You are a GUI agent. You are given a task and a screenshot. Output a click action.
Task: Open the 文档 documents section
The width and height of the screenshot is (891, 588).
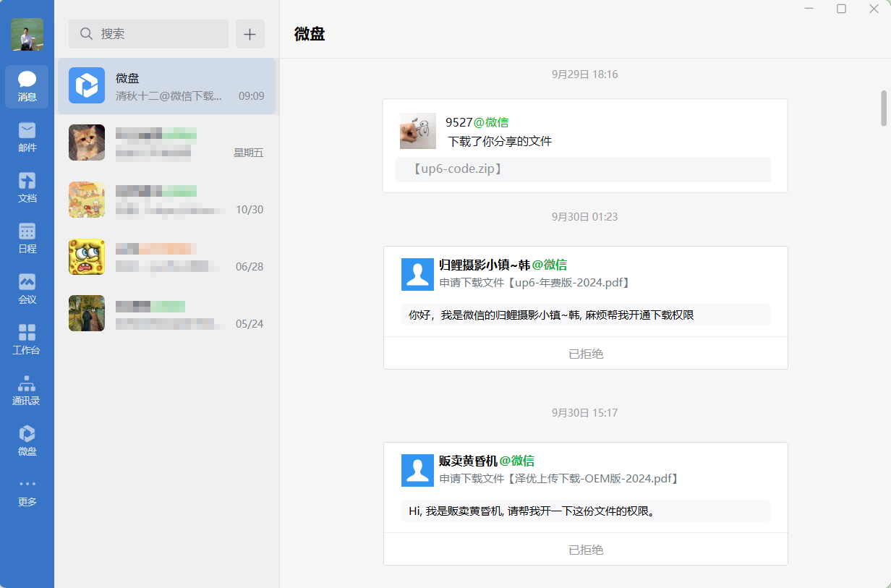pyautogui.click(x=27, y=188)
